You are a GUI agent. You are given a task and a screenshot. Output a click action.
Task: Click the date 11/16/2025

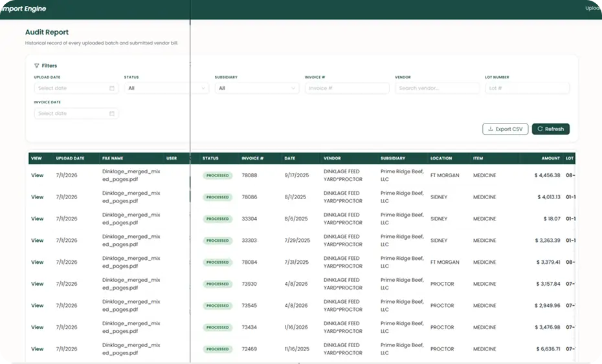tap(296, 349)
